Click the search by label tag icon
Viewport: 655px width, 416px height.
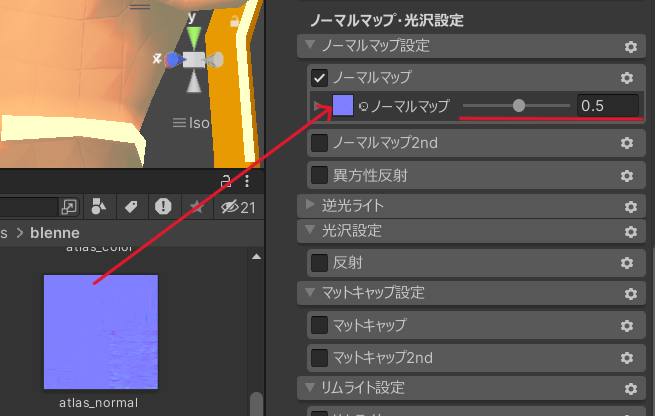tap(130, 206)
